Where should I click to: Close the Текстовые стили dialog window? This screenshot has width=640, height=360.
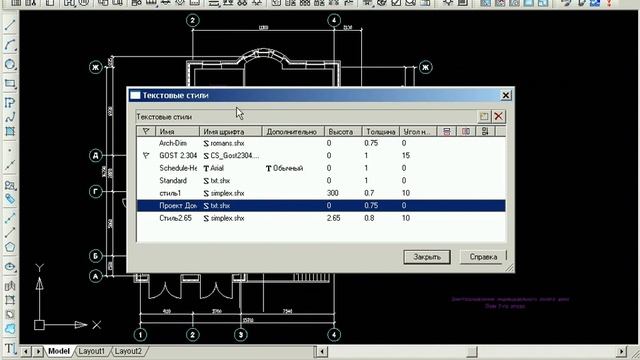pyautogui.click(x=506, y=95)
